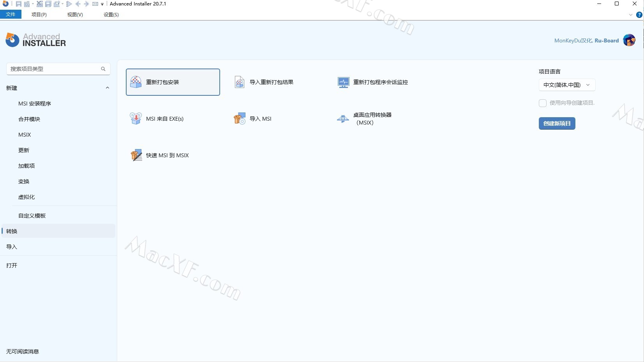This screenshot has width=644, height=362.
Task: Select 合并模块 in sidebar
Action: point(29,119)
